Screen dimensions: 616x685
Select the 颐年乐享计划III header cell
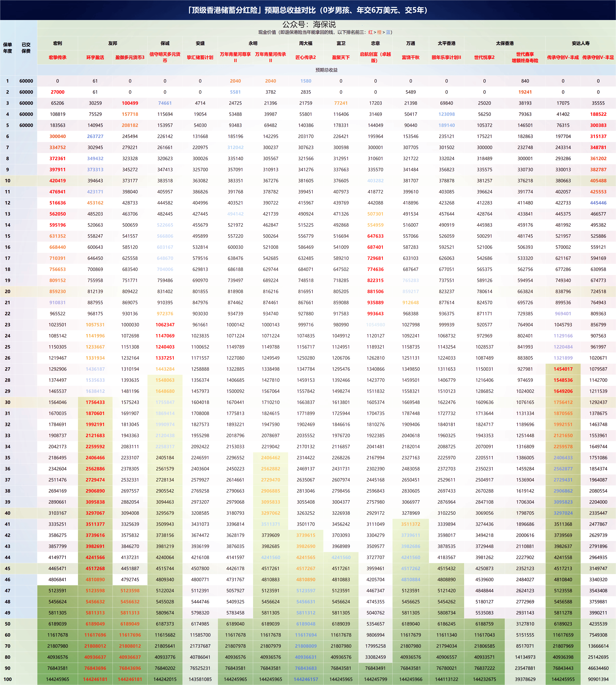[x=446, y=57]
